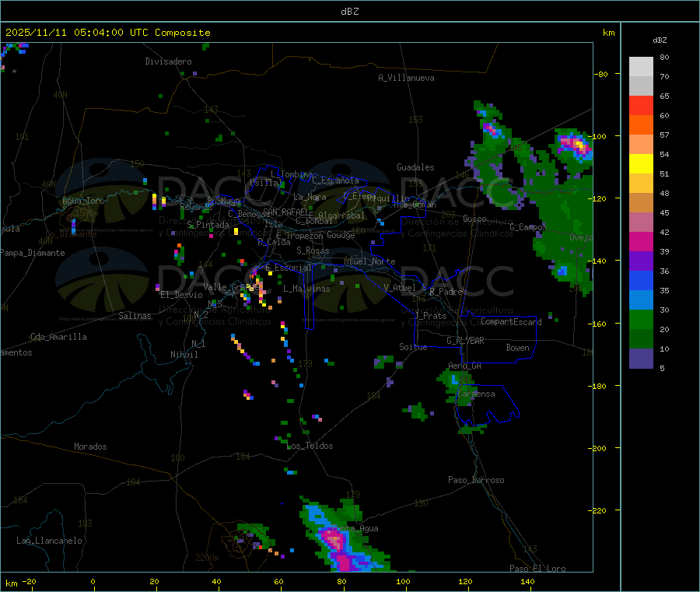This screenshot has height=592, width=700.
Task: Click the dBZ heading above the color scale
Action: click(660, 40)
